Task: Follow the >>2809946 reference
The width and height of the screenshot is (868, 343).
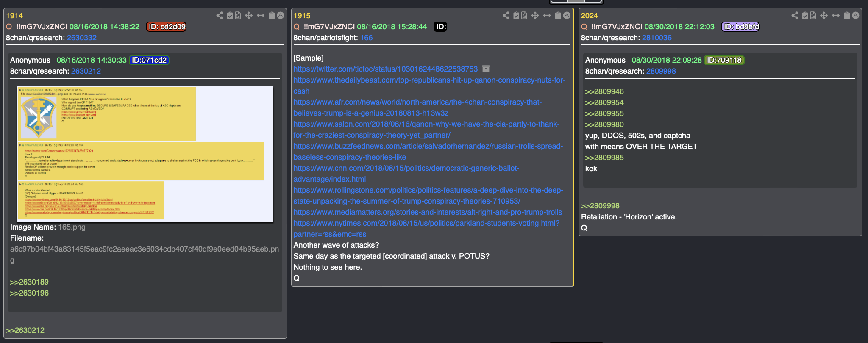Action: 604,91
